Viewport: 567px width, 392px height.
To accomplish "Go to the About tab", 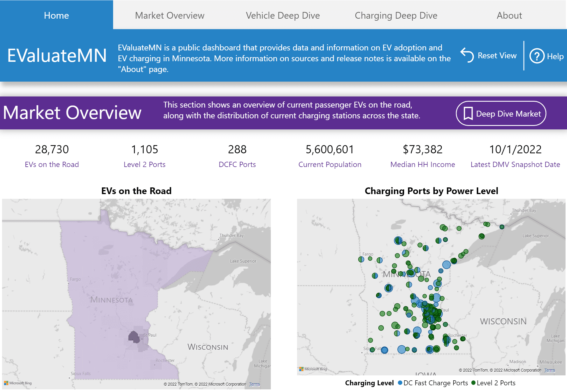I will tap(509, 15).
